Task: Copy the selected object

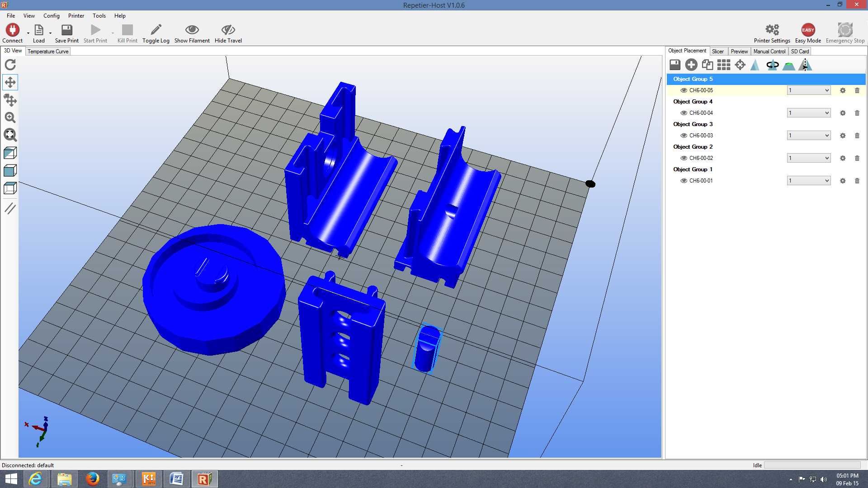Action: tap(708, 65)
